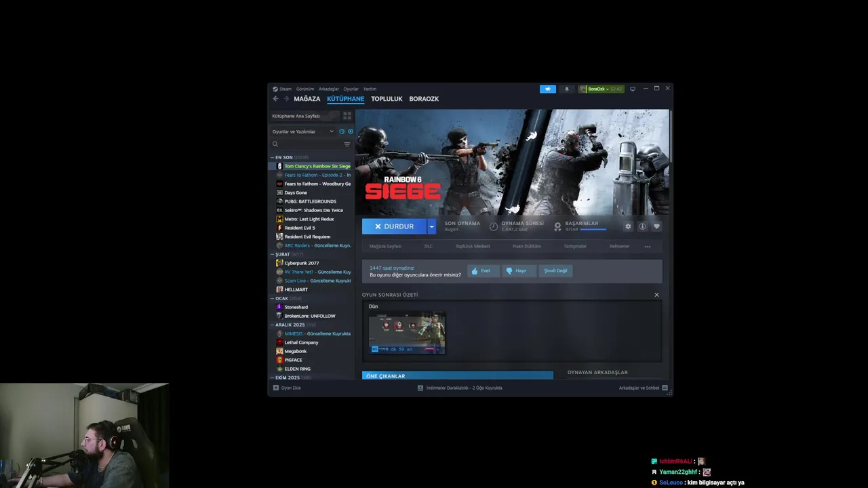Open the Görünüm menu
868x488 pixels.
click(x=305, y=89)
